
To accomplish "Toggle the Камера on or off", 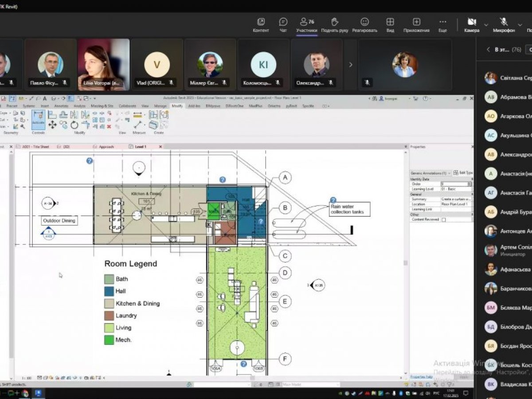I will 472,25.
